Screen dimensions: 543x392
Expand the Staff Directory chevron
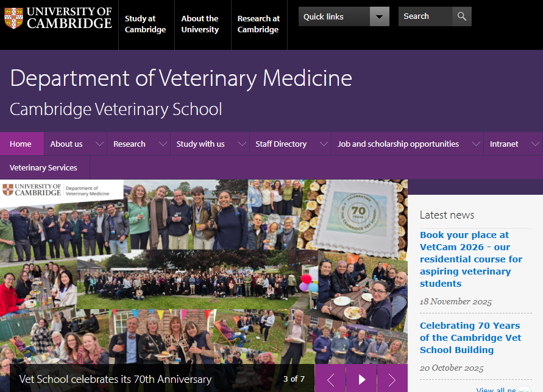324,144
